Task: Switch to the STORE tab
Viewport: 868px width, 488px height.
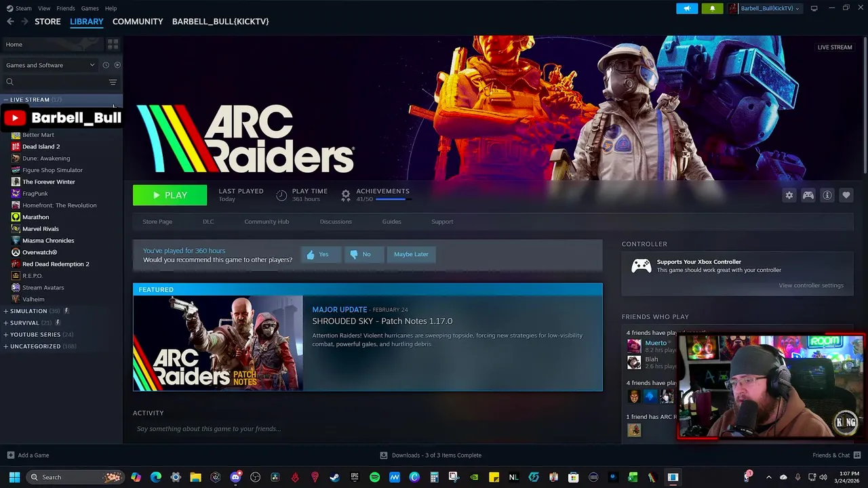Action: pyautogui.click(x=47, y=22)
